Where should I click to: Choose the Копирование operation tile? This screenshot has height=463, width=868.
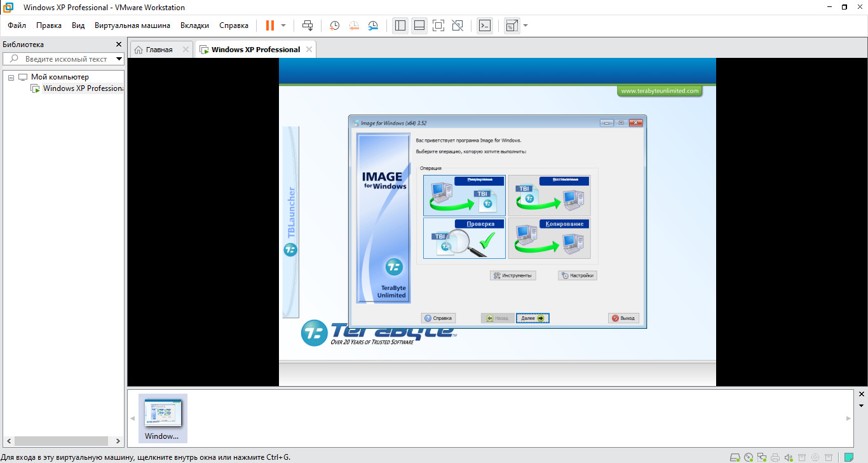click(x=549, y=238)
